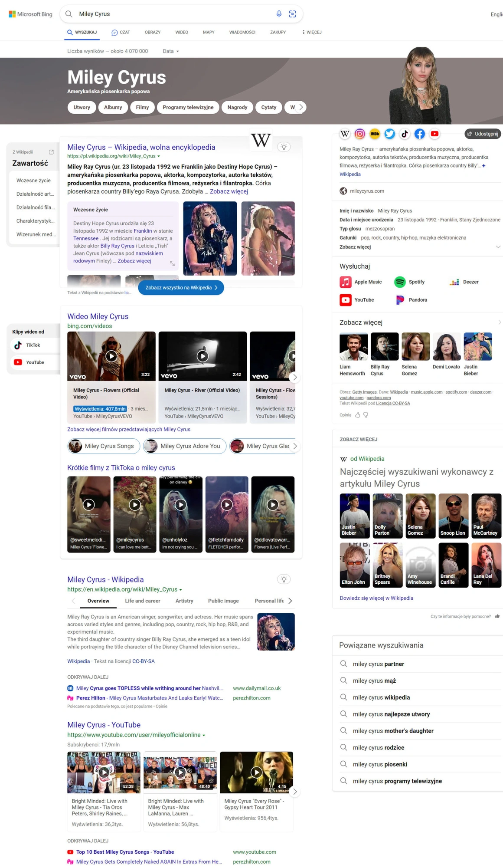The height and width of the screenshot is (868, 503).
Task: Open Dolly Parton artist tile
Action: point(388,516)
